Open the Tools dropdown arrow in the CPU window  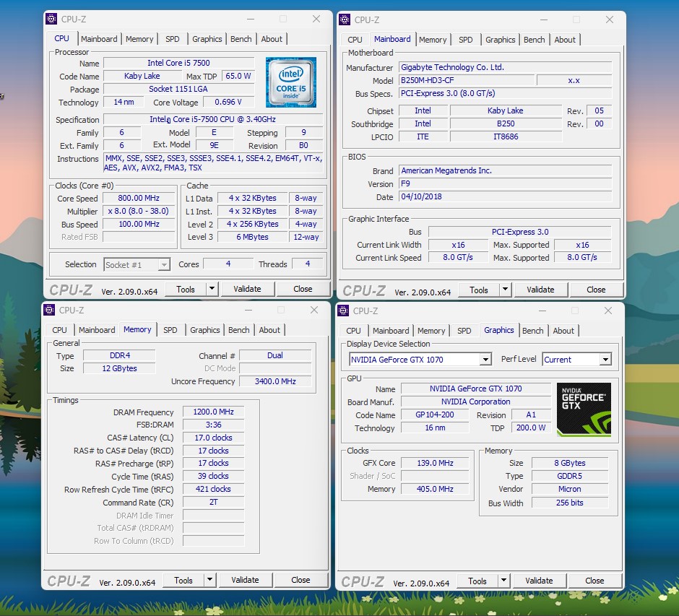[x=212, y=289]
